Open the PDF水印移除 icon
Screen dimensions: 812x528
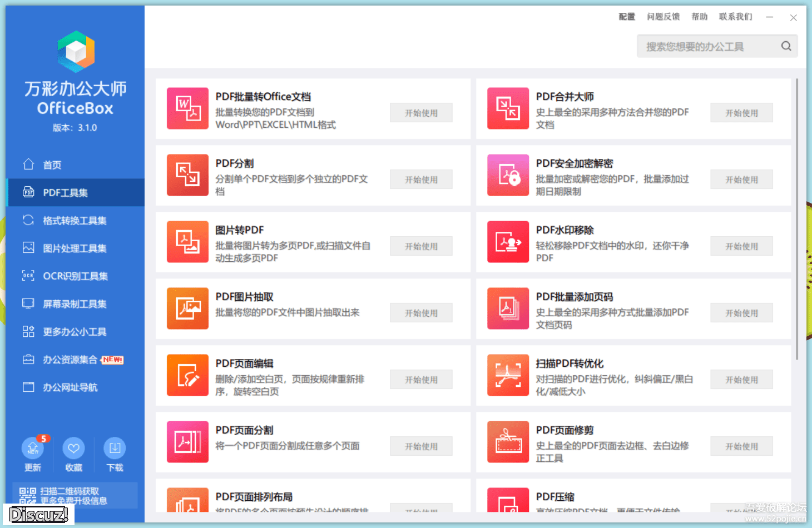click(x=508, y=242)
